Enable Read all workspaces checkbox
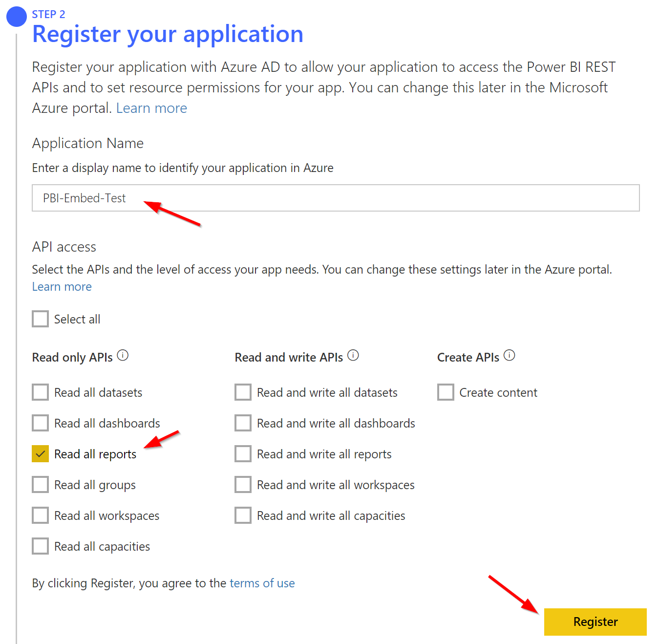The height and width of the screenshot is (644, 659). [41, 515]
